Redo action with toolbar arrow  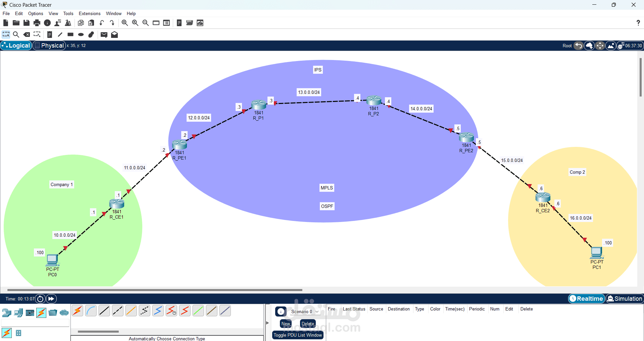(x=112, y=23)
